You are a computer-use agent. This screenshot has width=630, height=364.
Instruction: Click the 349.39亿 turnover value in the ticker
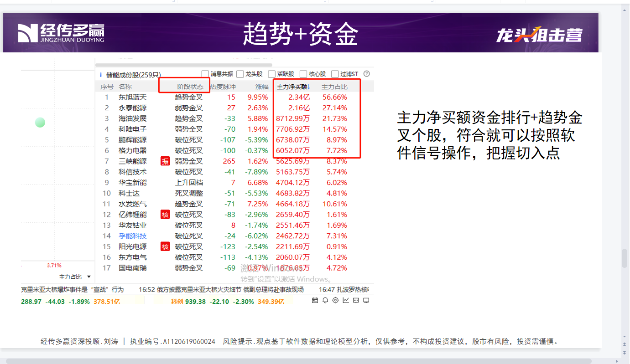(x=271, y=302)
